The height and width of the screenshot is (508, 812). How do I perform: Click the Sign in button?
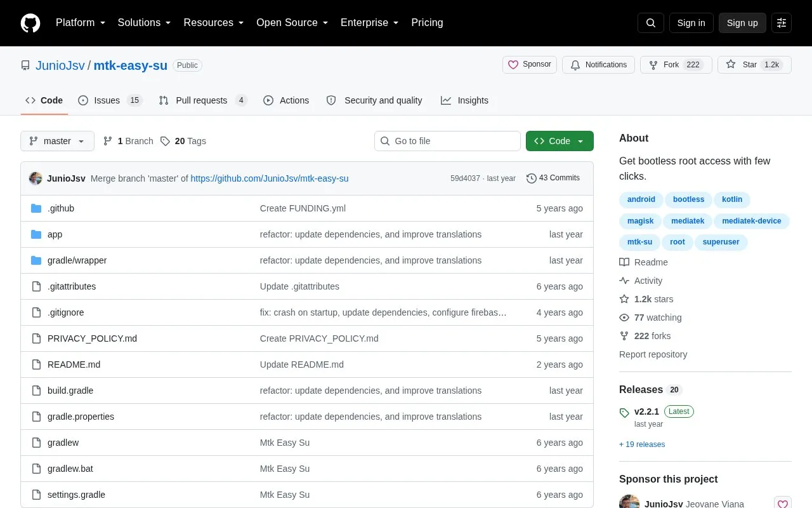691,23
